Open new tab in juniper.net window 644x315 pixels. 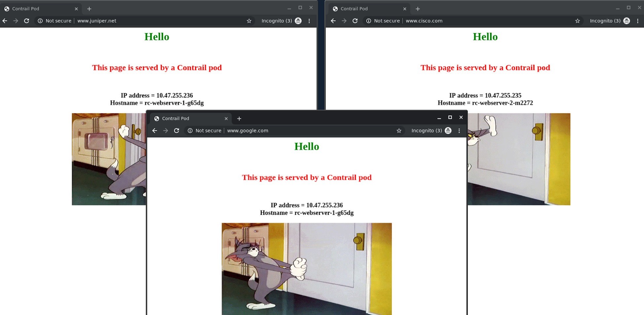[89, 9]
